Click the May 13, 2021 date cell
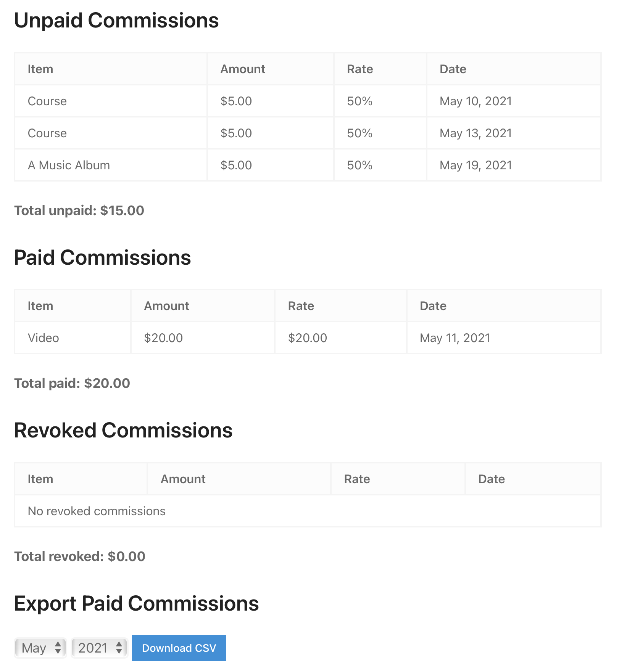 (476, 133)
